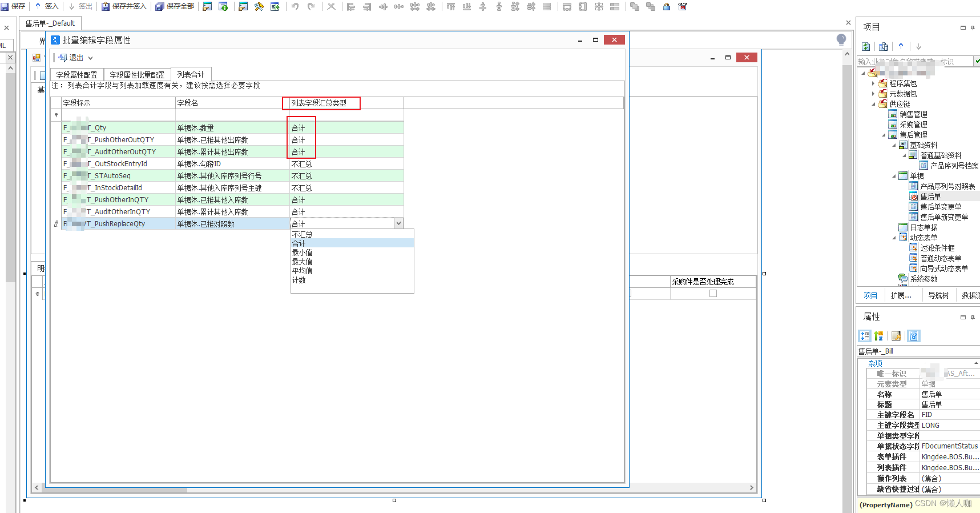Click the down arrow in 项目 panel toolbar
This screenshot has height=513, width=980.
click(x=918, y=46)
